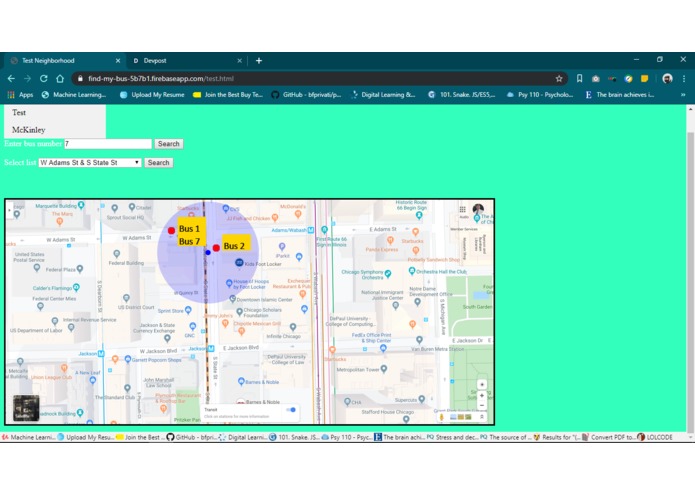The image size is (695, 494).
Task: Open Psy 110 bookmark in bookmarks bar
Action: tap(540, 94)
